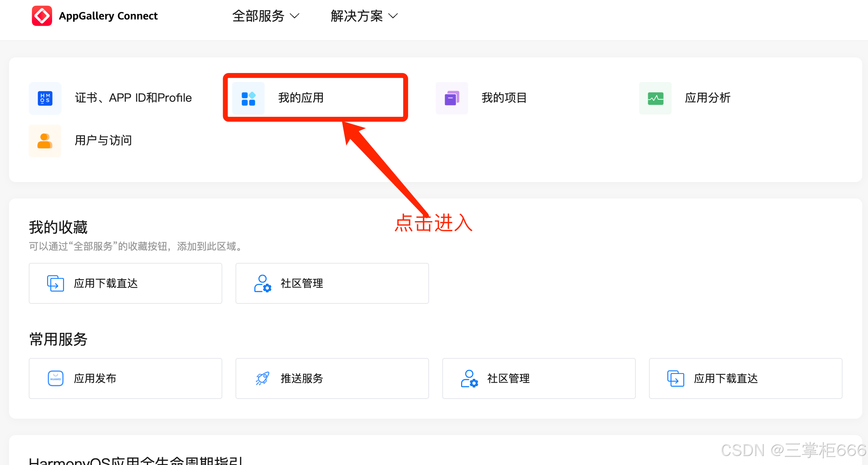Click the 推送服务 rocket icon
This screenshot has width=868, height=465.
tap(263, 378)
